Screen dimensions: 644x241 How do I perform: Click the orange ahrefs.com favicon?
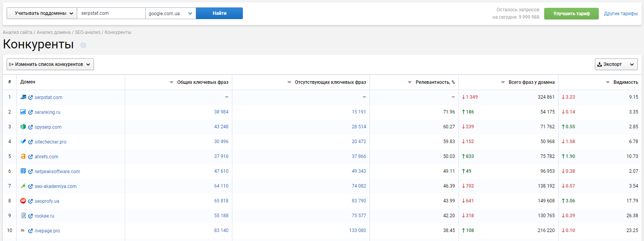tap(23, 156)
